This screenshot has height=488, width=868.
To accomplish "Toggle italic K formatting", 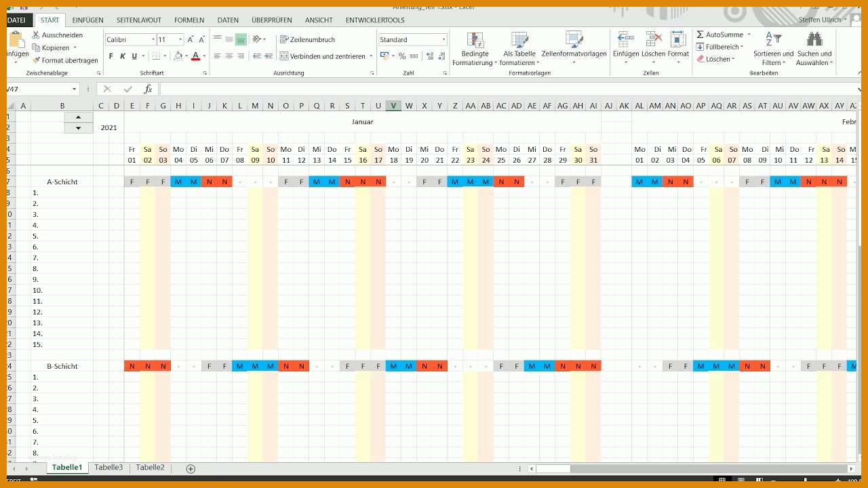I will click(x=123, y=56).
